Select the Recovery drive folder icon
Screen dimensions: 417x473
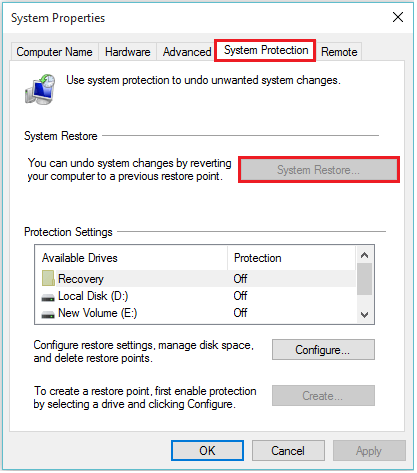point(48,278)
